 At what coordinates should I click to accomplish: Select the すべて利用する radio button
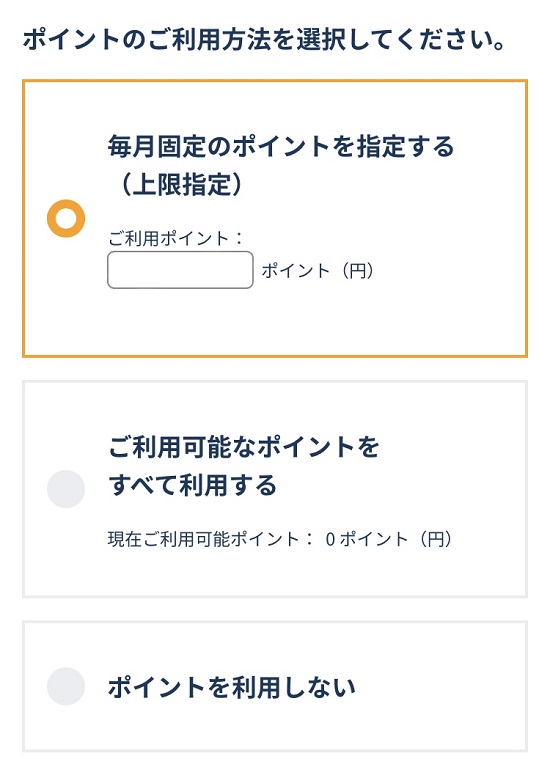coord(66,489)
